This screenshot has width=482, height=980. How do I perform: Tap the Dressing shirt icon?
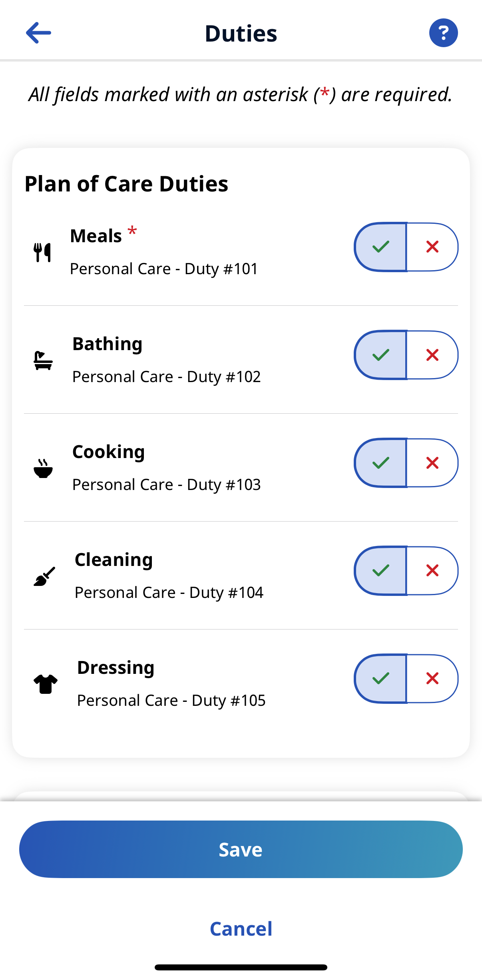click(45, 684)
